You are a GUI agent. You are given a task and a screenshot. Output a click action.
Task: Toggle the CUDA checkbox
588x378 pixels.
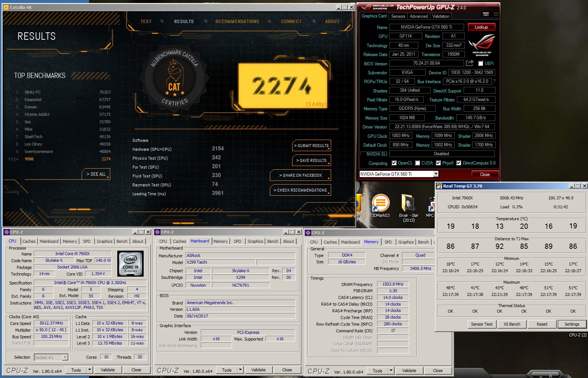(418, 163)
